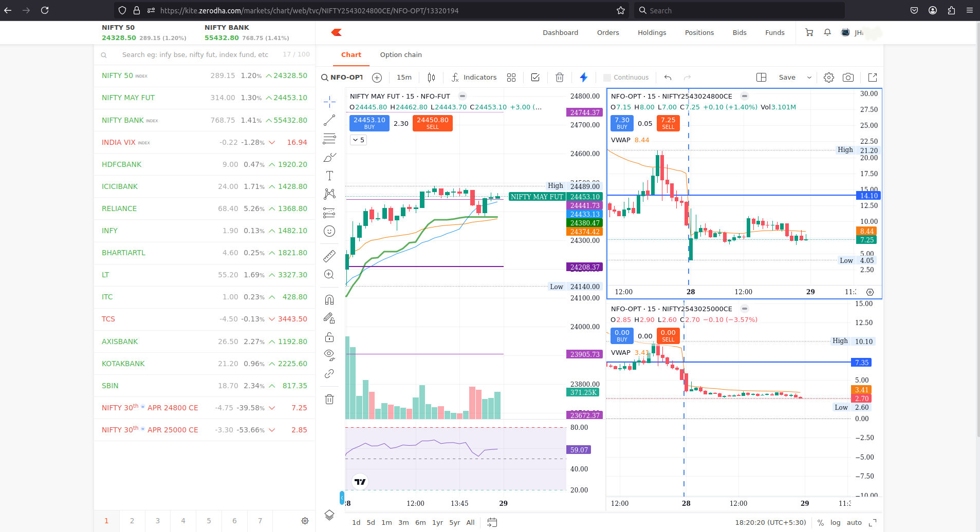Add a symbol to compare with plus icon
Screen dimensions: 980x532
click(x=377, y=78)
